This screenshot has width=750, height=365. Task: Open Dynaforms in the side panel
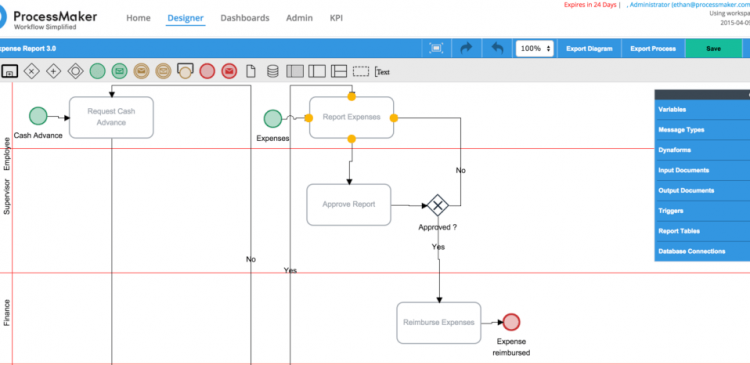(702, 150)
